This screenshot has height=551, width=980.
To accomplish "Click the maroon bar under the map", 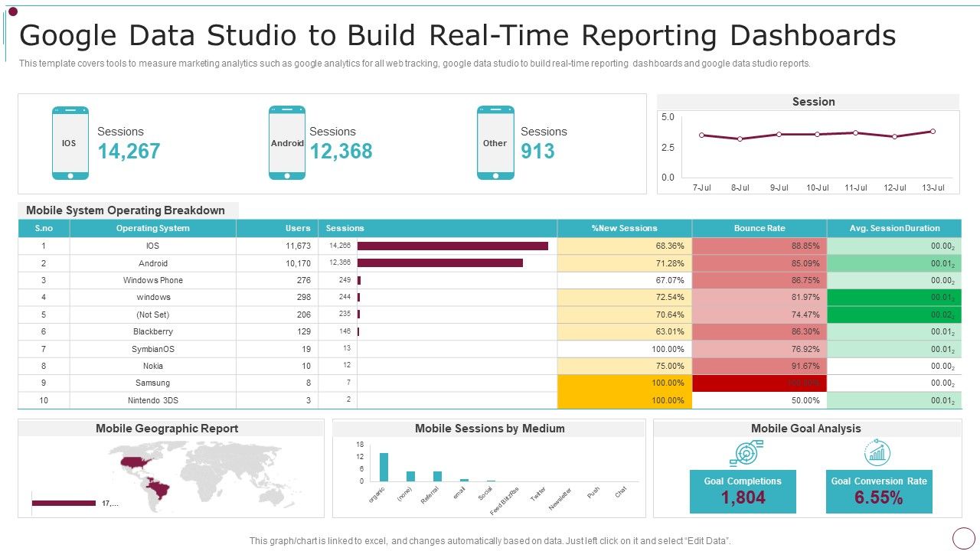I will pos(64,503).
